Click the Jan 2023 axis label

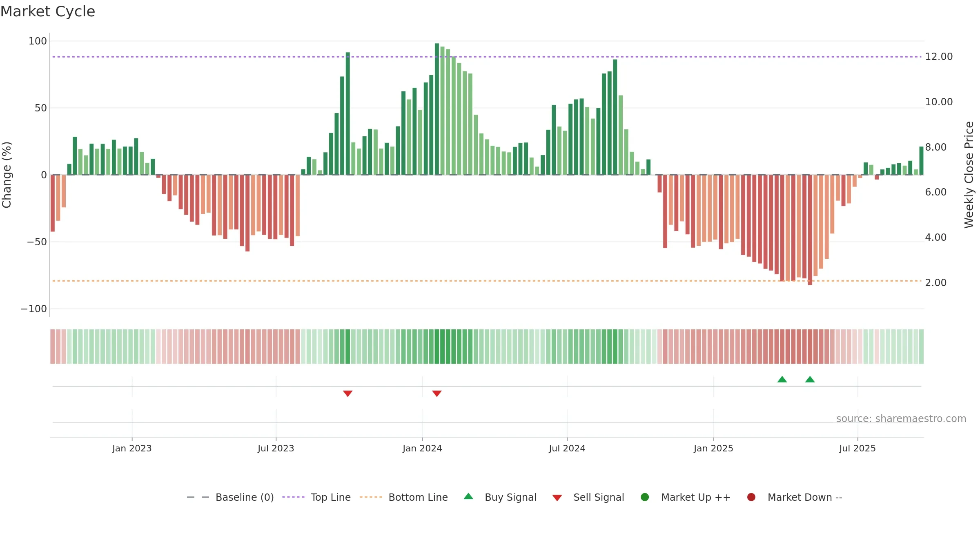(x=132, y=448)
